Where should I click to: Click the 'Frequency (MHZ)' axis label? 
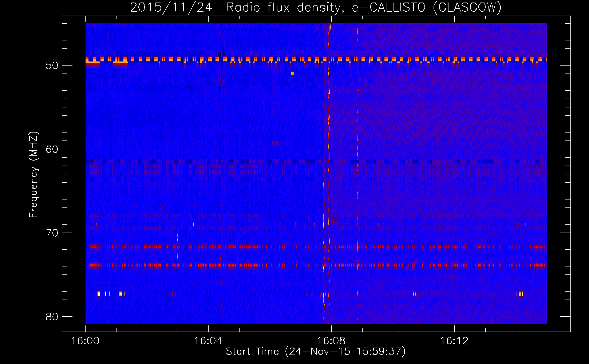[x=33, y=175]
